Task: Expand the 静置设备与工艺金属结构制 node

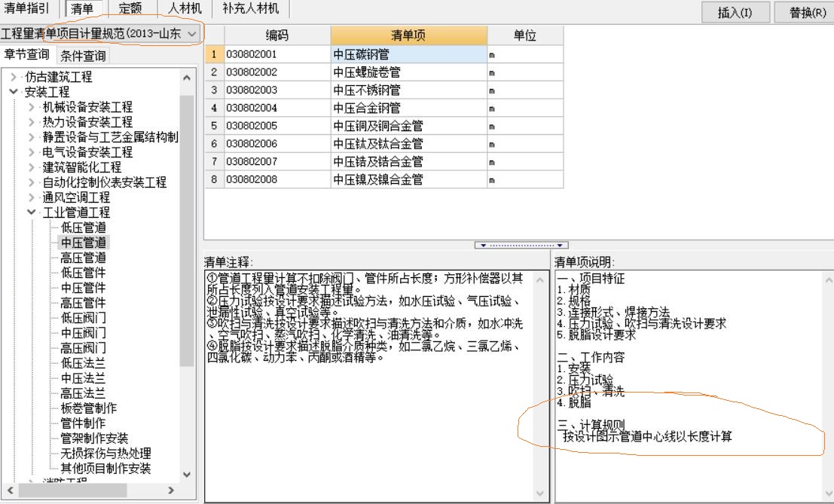Action: (x=32, y=137)
